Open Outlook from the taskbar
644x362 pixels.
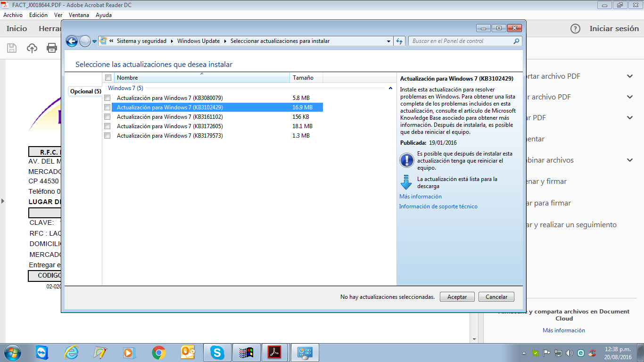point(188,353)
